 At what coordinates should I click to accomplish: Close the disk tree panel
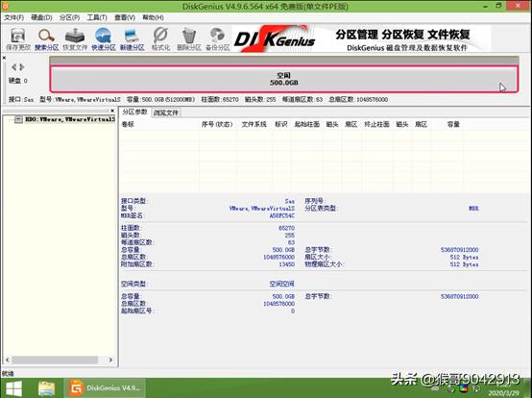pyautogui.click(x=112, y=111)
